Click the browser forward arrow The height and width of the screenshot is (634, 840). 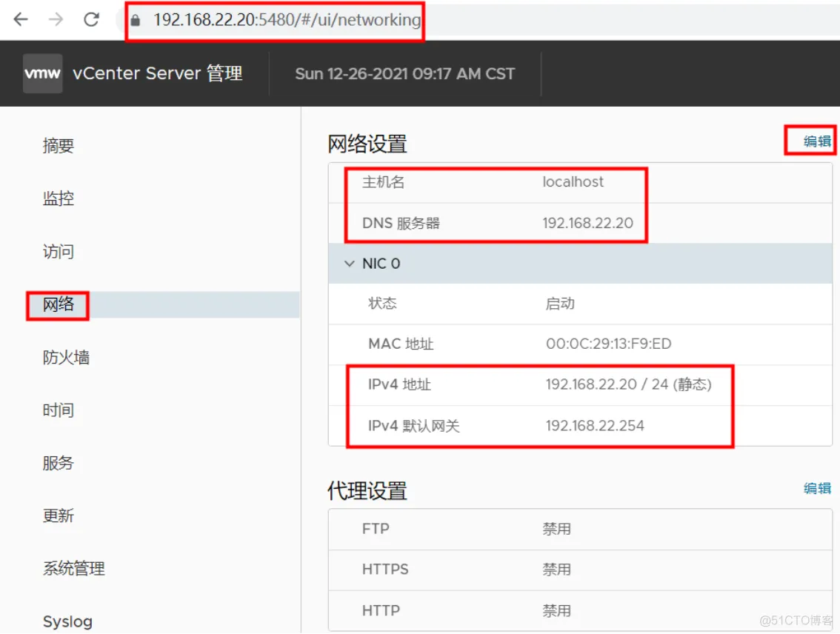click(x=56, y=20)
